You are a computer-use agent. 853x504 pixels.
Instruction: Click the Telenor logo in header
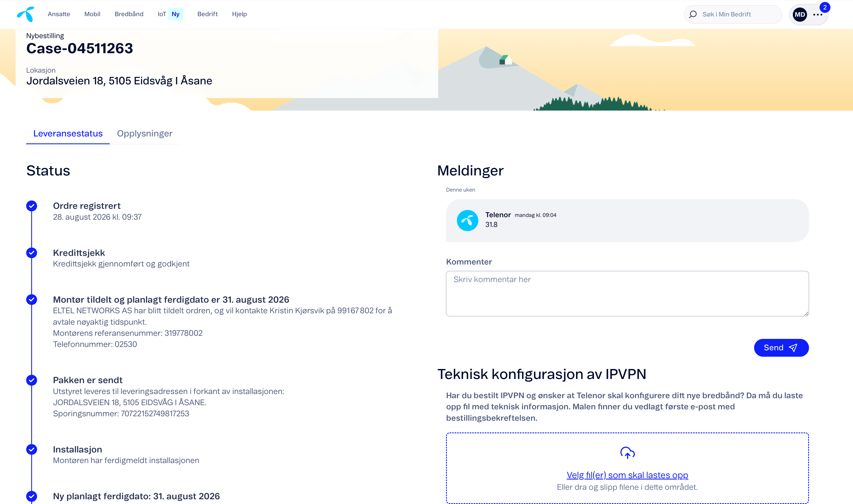point(26,14)
